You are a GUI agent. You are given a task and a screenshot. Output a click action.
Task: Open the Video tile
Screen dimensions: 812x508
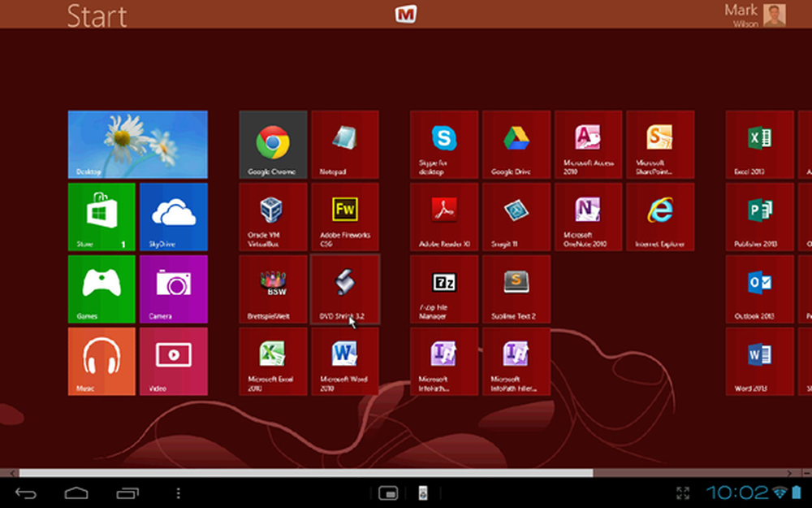click(174, 362)
